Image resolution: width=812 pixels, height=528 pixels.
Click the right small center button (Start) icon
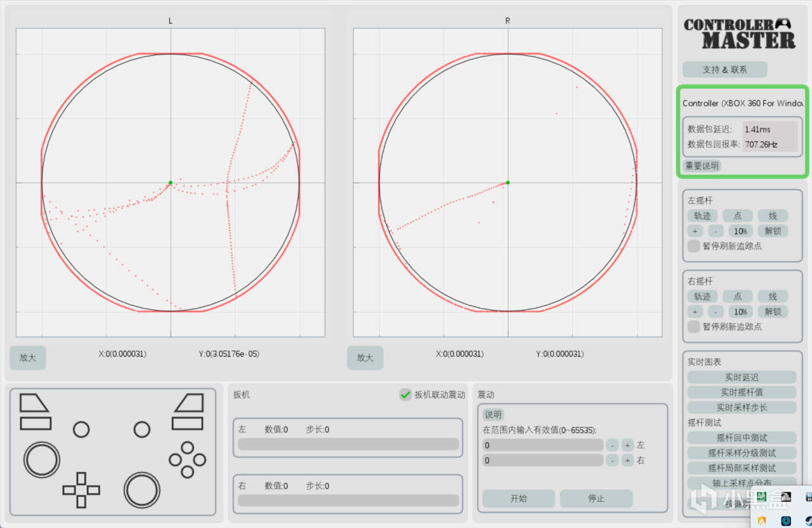pyautogui.click(x=142, y=430)
